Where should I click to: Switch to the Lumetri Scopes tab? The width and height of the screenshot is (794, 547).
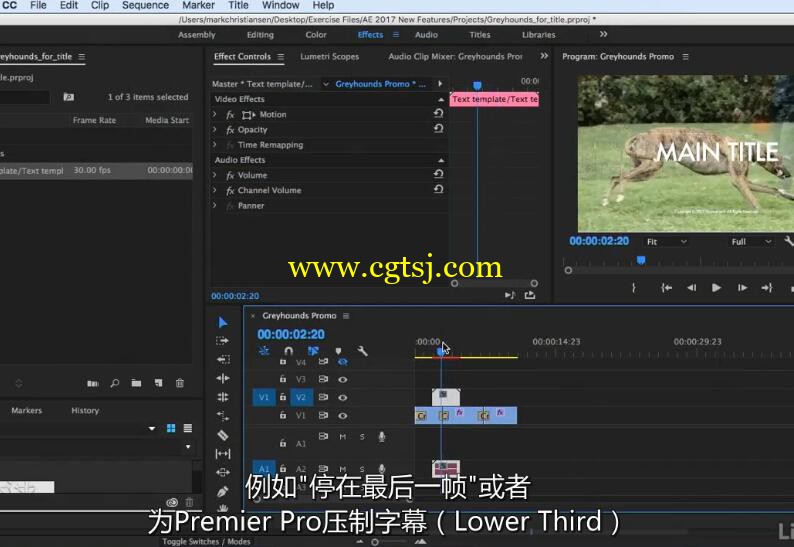[330, 57]
